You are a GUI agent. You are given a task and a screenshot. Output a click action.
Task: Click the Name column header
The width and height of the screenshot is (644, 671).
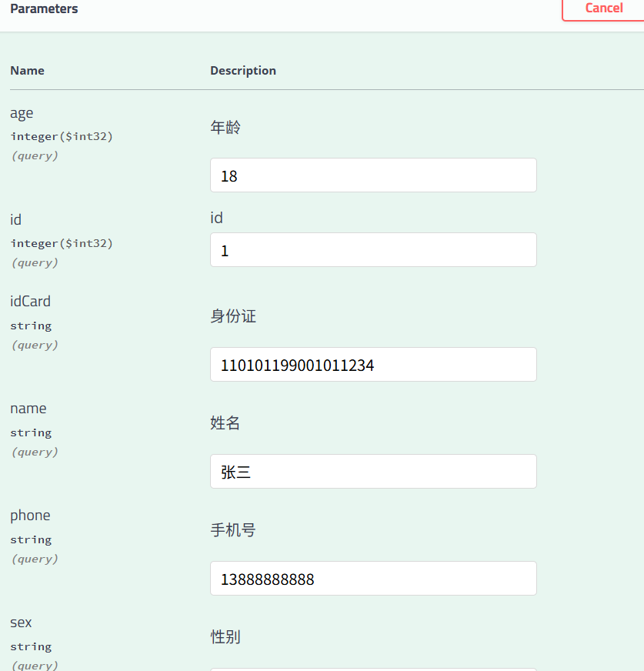(28, 71)
